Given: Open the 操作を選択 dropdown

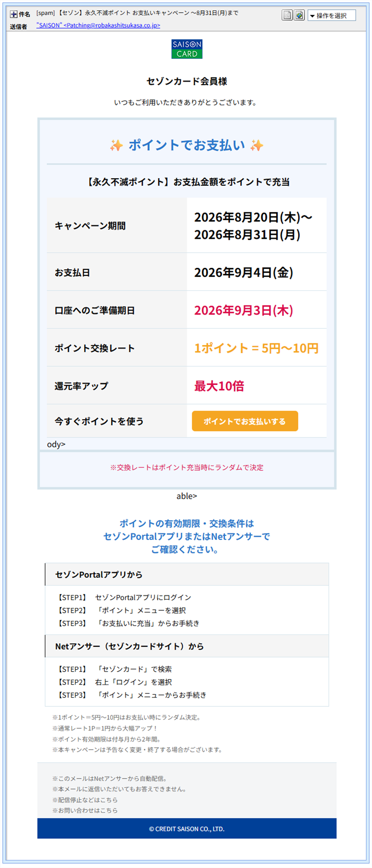Looking at the screenshot, I should coord(332,15).
